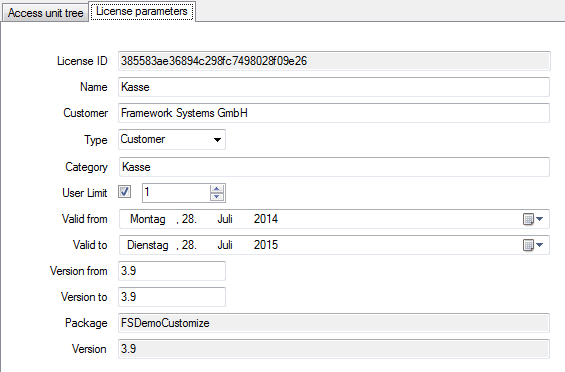565x372 pixels.
Task: Click the Name field containing Kasse
Action: click(x=334, y=87)
